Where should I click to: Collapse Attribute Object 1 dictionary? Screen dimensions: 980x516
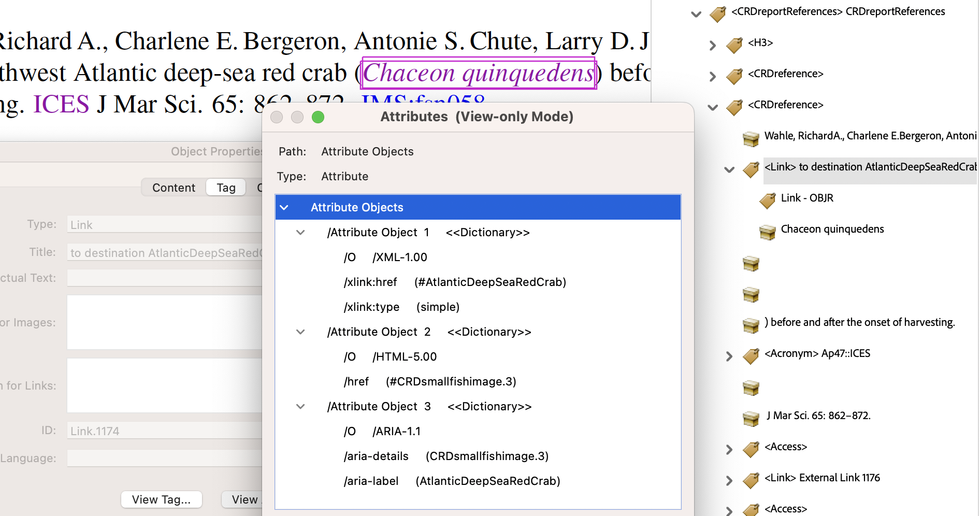pos(300,233)
